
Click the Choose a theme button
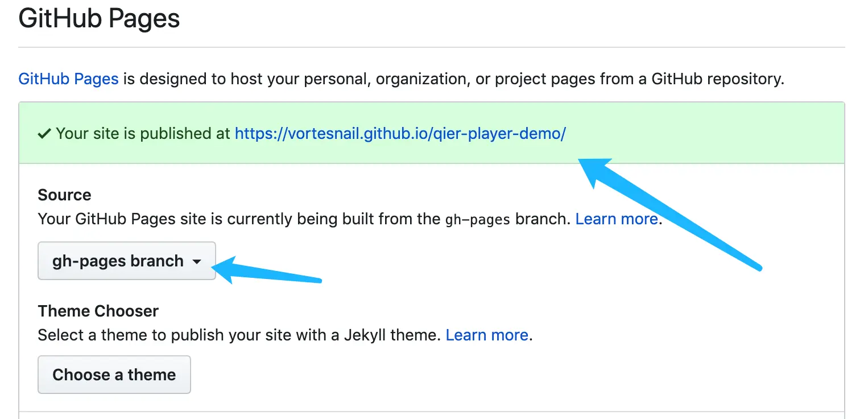tap(114, 375)
